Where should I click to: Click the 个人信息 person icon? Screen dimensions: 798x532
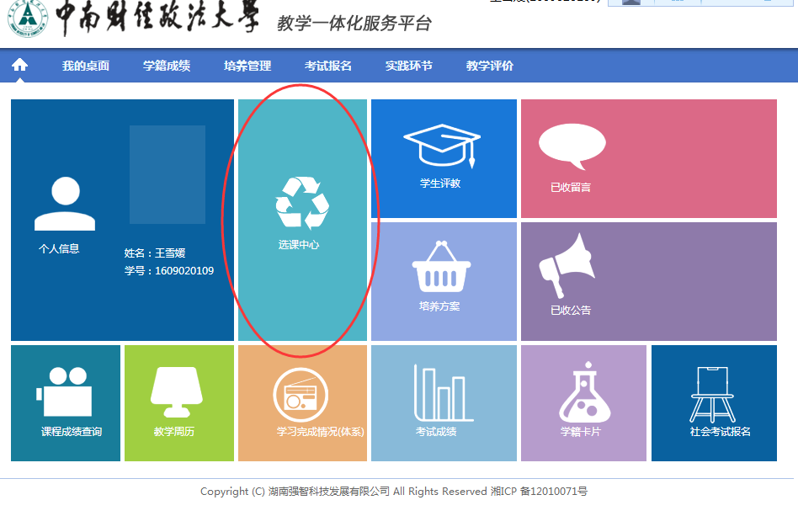click(x=65, y=205)
